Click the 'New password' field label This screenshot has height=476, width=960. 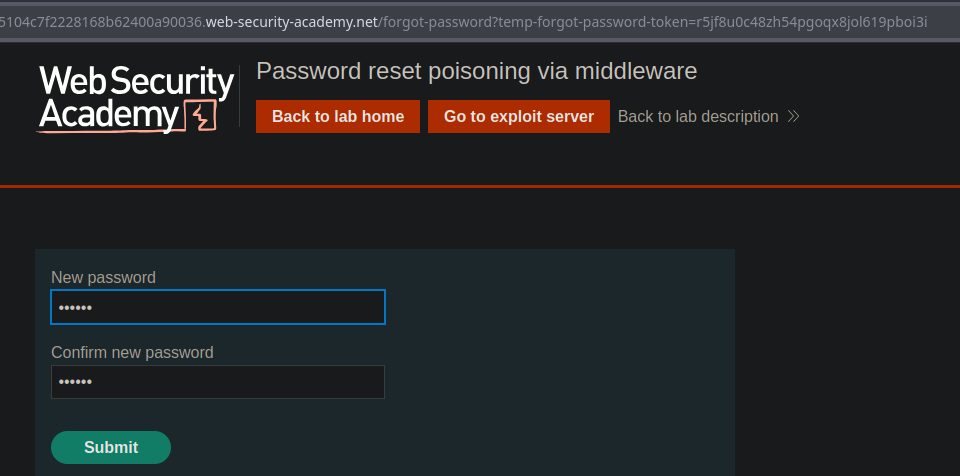click(103, 277)
